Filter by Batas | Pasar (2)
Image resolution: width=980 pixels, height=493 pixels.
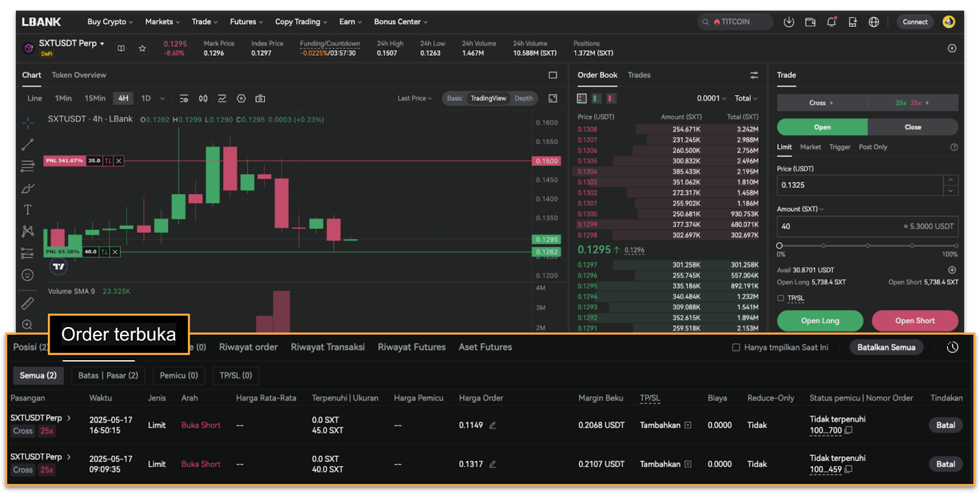[x=108, y=375]
